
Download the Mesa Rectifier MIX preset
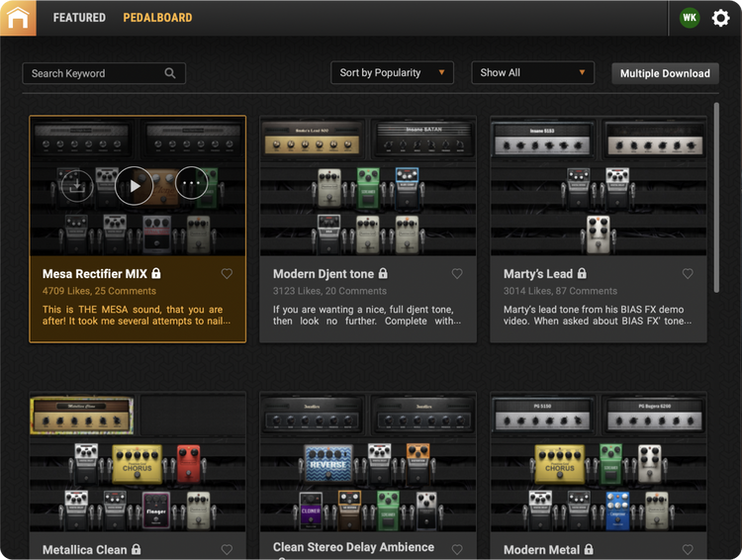click(76, 184)
